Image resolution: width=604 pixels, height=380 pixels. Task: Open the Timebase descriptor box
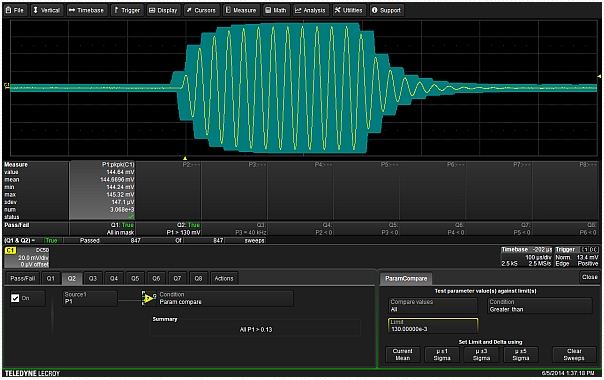pyautogui.click(x=527, y=257)
